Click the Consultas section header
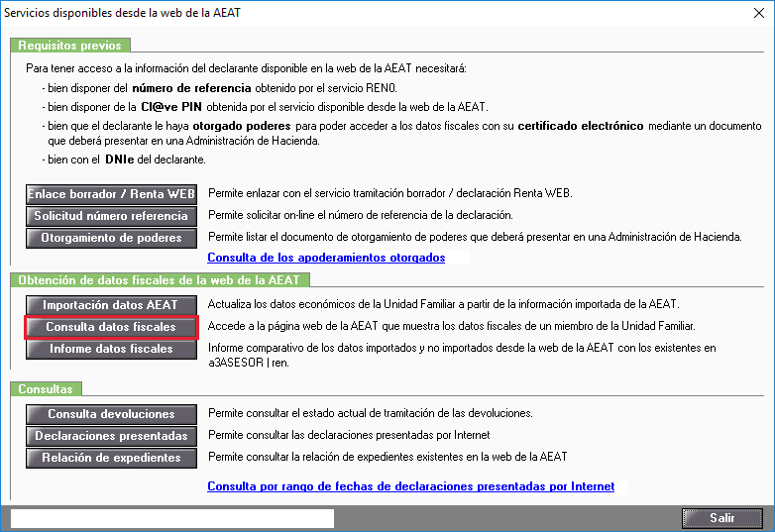 [x=46, y=389]
